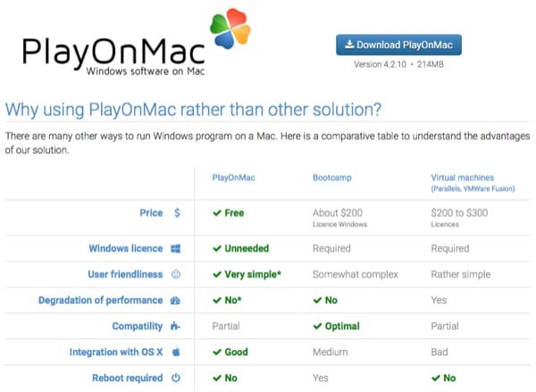Click the dollar sign Price icon
This screenshot has width=536, height=392.
tap(177, 213)
